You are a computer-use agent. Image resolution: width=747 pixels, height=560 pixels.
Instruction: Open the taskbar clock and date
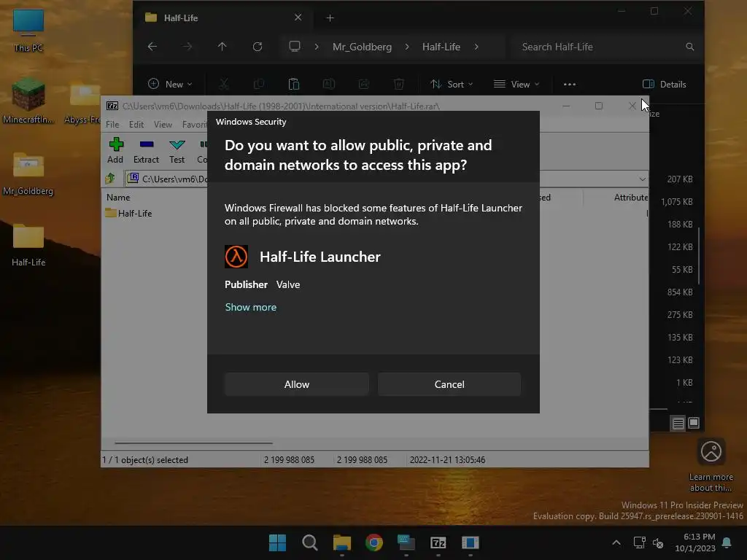tap(695, 542)
